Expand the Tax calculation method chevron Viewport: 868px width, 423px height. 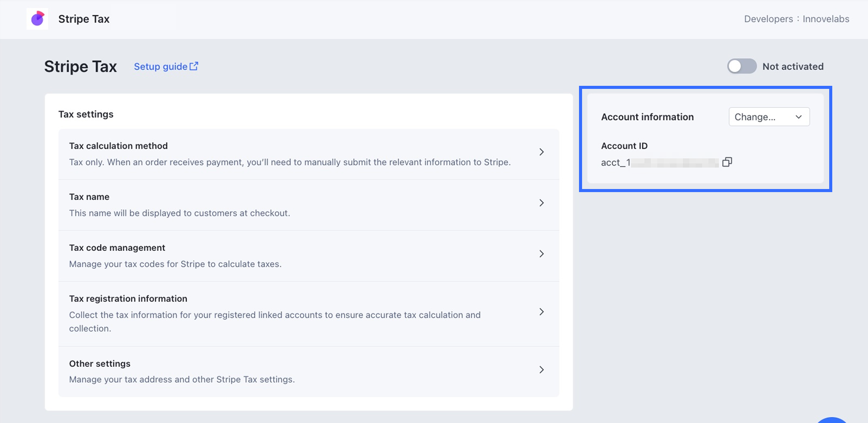542,152
